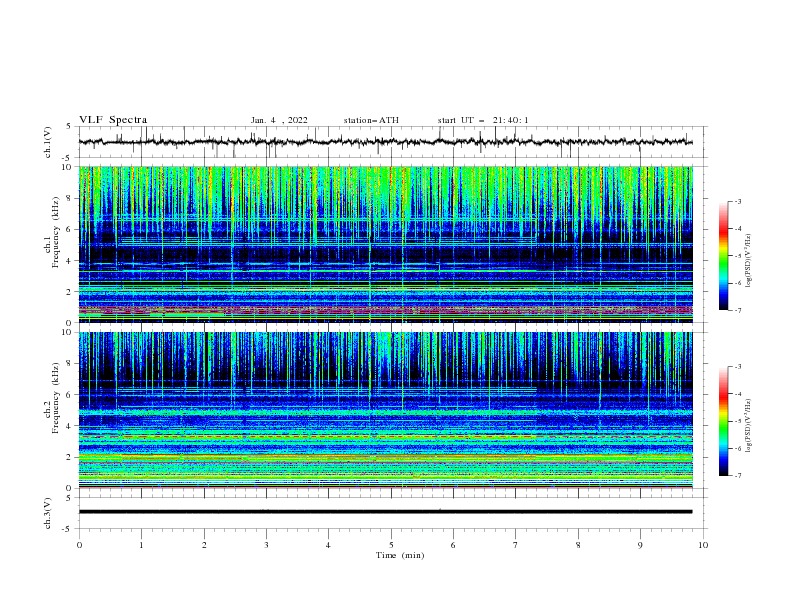The height and width of the screenshot is (612, 792).
Task: Click the time axis tick label "7"
Action: 516,545
